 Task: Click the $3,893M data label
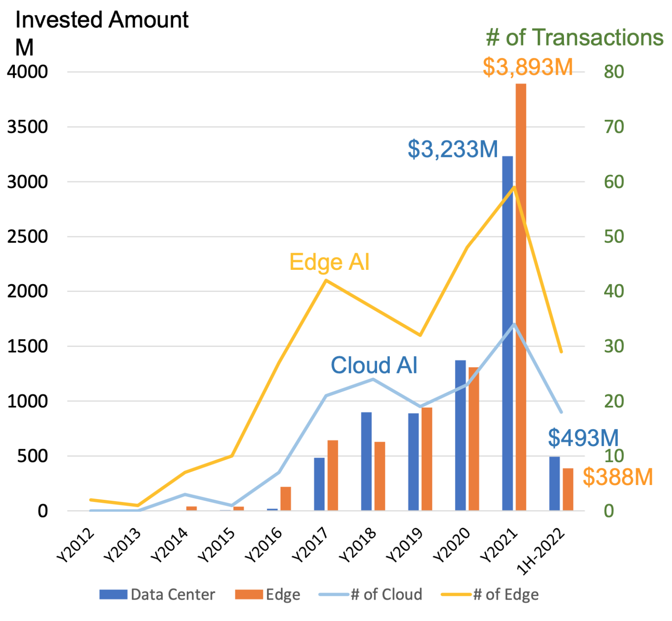pyautogui.click(x=528, y=67)
